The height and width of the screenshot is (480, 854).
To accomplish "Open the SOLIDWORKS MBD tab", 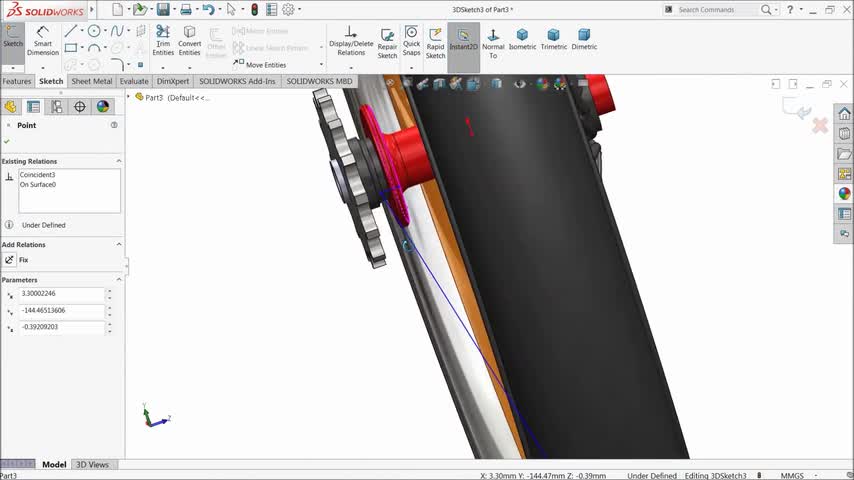I will click(319, 81).
